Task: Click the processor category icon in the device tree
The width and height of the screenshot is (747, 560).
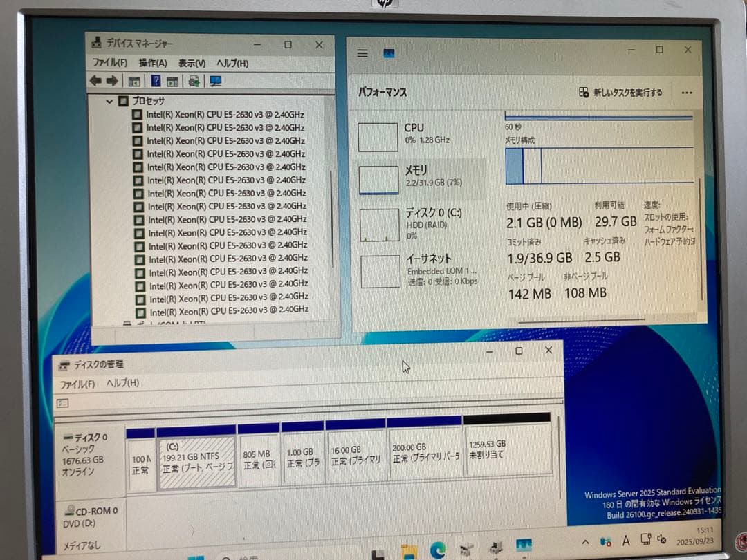Action: coord(123,101)
